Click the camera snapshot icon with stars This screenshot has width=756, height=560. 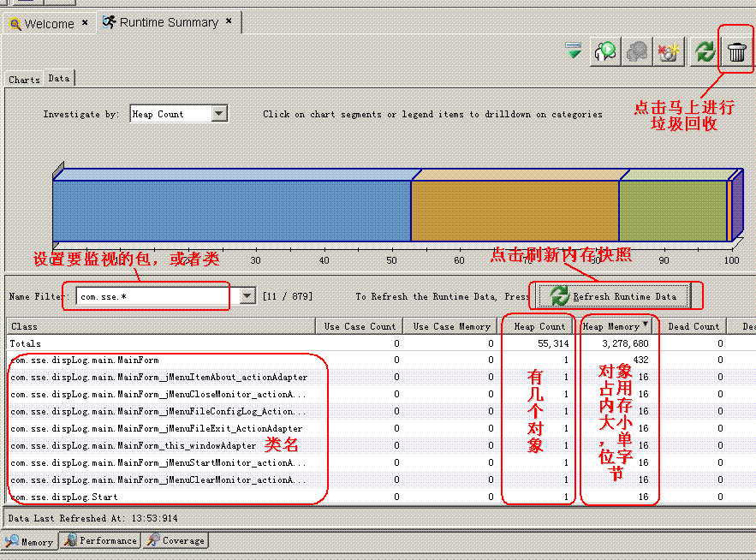668,52
